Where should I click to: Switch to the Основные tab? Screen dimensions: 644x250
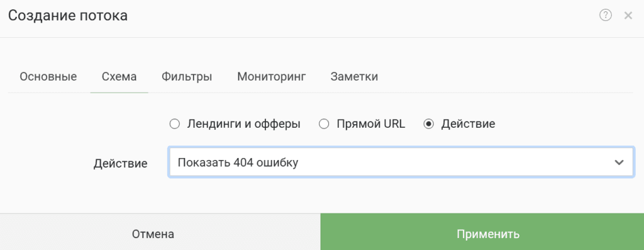(48, 77)
